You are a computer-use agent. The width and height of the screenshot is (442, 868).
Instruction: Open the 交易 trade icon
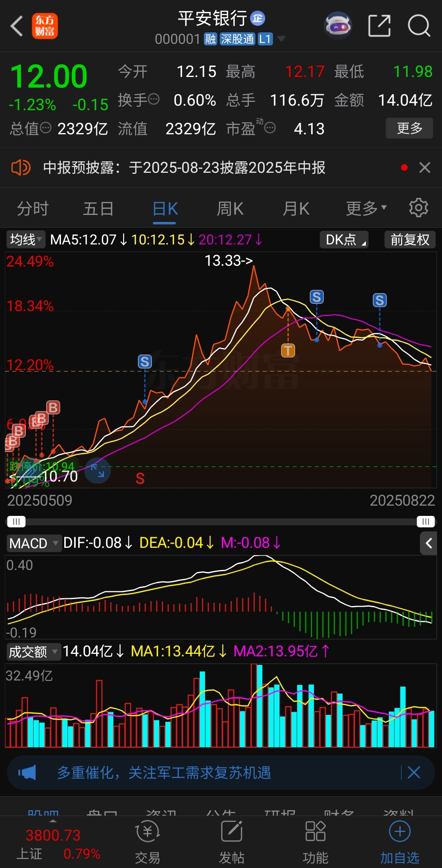pos(147,843)
